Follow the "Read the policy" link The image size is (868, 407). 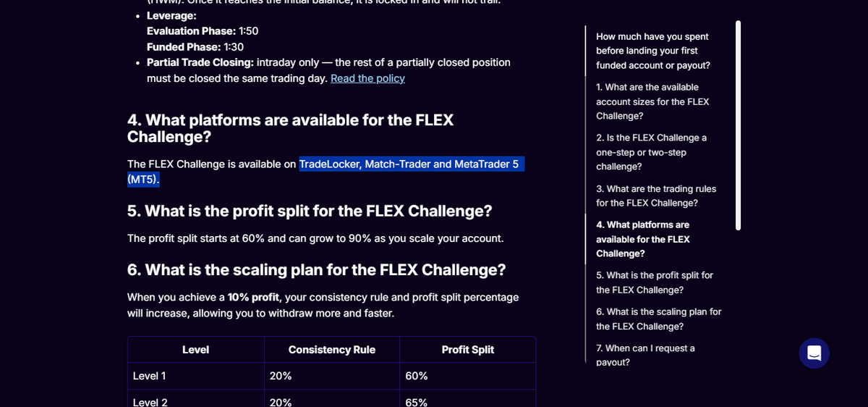pos(367,78)
